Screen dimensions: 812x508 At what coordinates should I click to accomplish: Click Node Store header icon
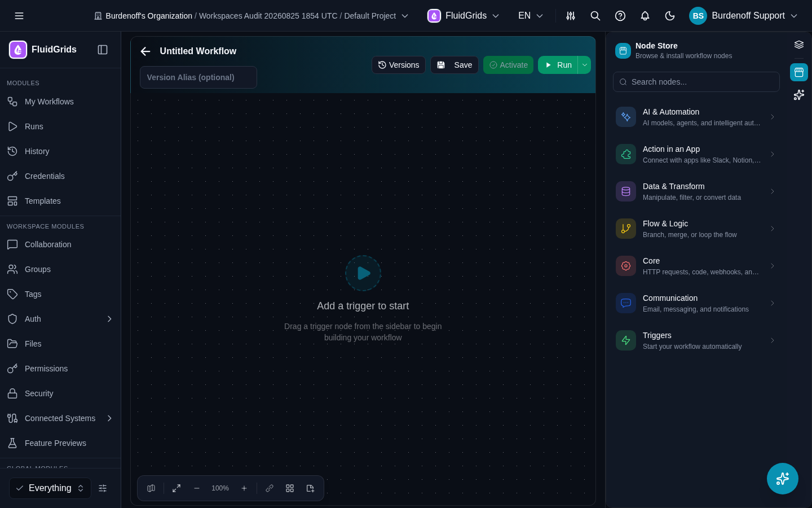[623, 51]
